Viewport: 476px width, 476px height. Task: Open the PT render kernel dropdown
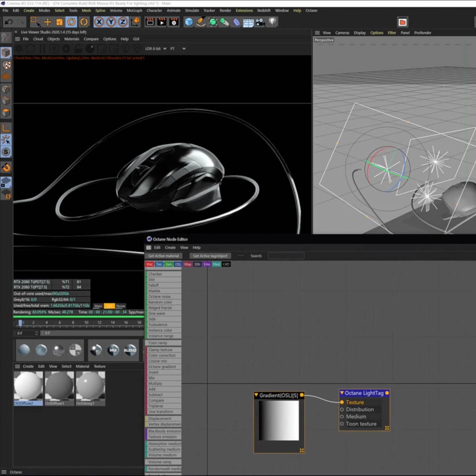(x=178, y=48)
